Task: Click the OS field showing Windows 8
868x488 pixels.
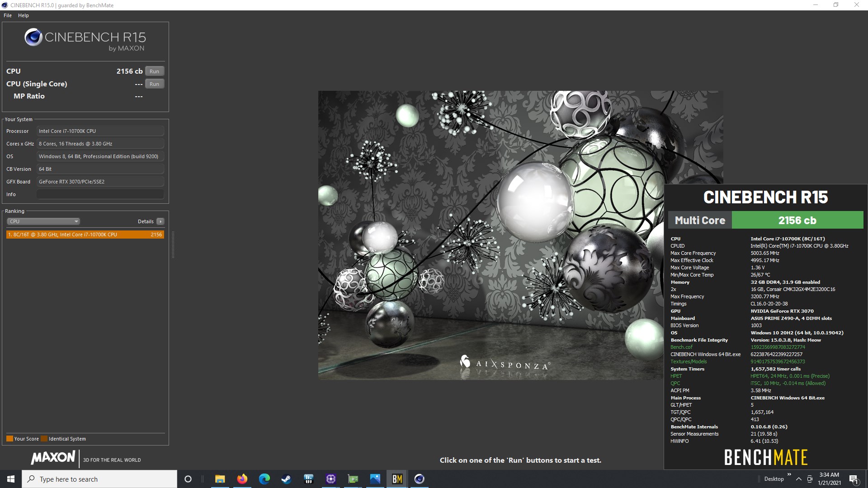Action: pyautogui.click(x=100, y=156)
